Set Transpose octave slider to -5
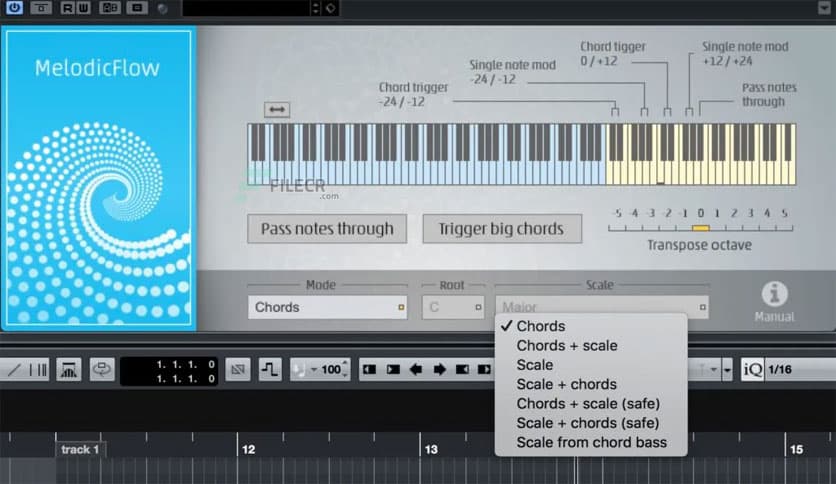836x484 pixels. pos(610,228)
